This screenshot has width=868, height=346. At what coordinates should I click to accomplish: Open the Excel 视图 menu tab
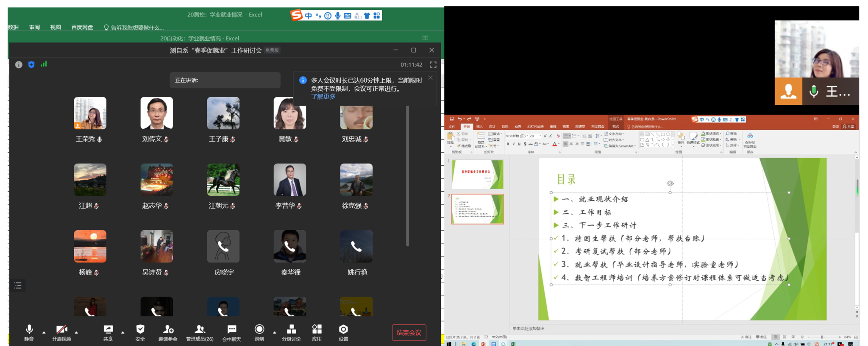56,27
